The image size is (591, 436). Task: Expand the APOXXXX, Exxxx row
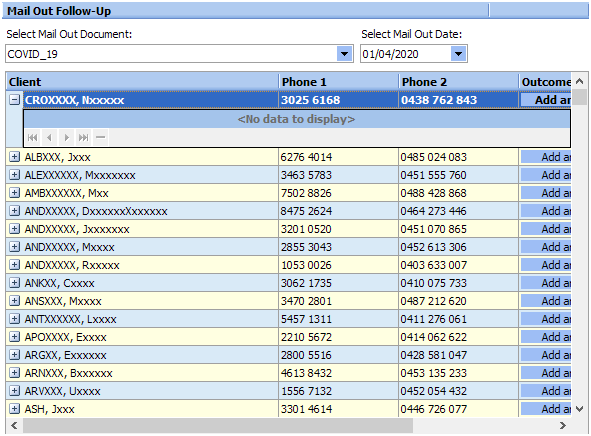click(14, 337)
